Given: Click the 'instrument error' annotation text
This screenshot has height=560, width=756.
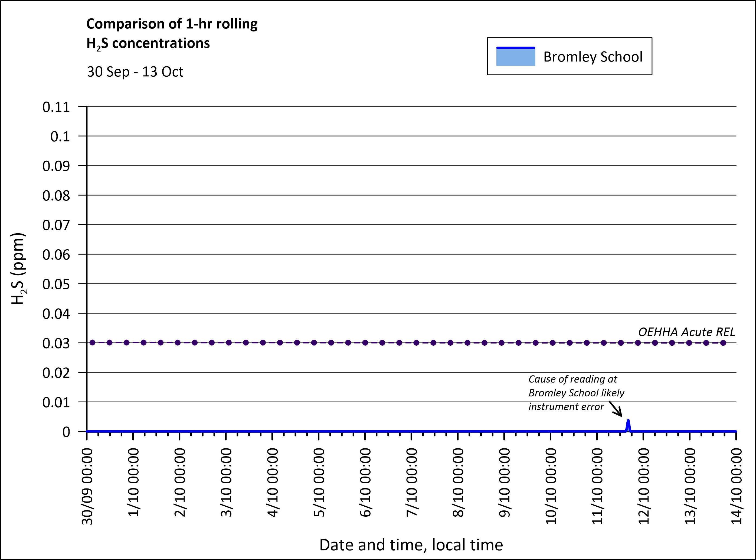Looking at the screenshot, I should pyautogui.click(x=566, y=406).
